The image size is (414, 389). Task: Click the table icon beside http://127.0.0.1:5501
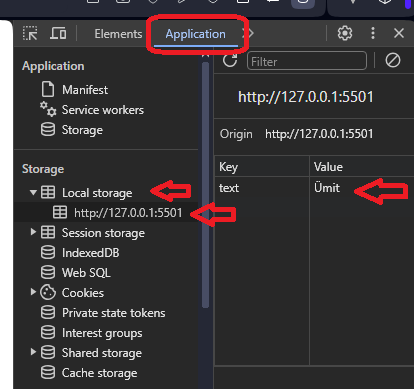[x=60, y=212]
